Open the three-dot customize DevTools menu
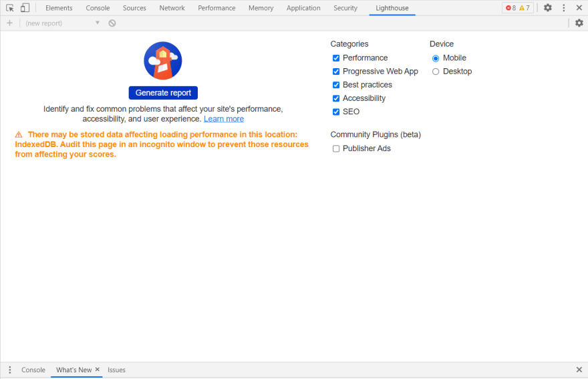Image resolution: width=588 pixels, height=379 pixels. pos(564,8)
